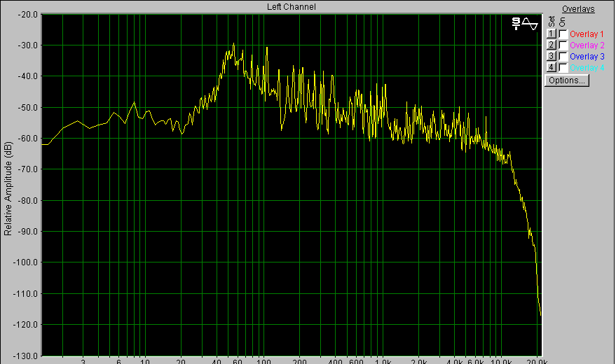Viewport: 616px width, 364px height.
Task: Enable the Overlay 3 On checkbox
Action: coord(563,57)
